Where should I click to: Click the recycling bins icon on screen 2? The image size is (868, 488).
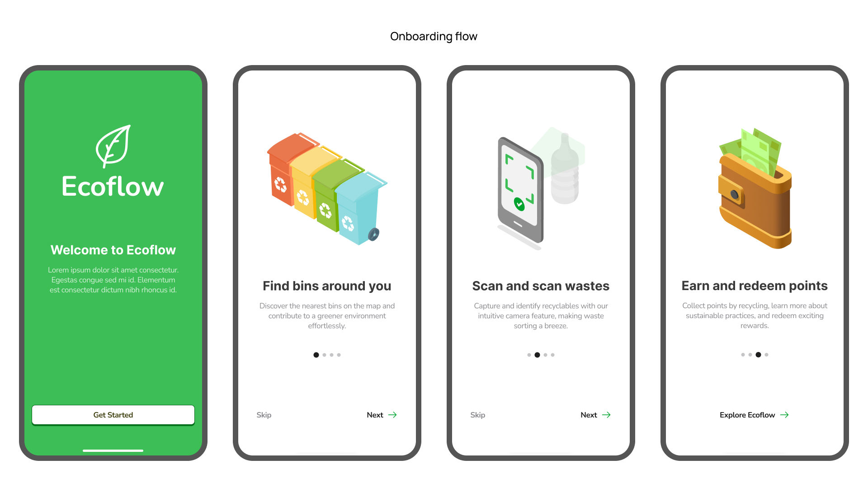click(327, 185)
